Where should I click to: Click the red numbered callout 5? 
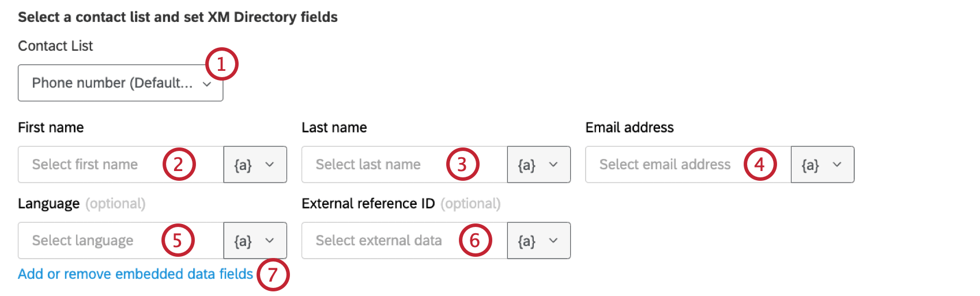[x=178, y=241]
